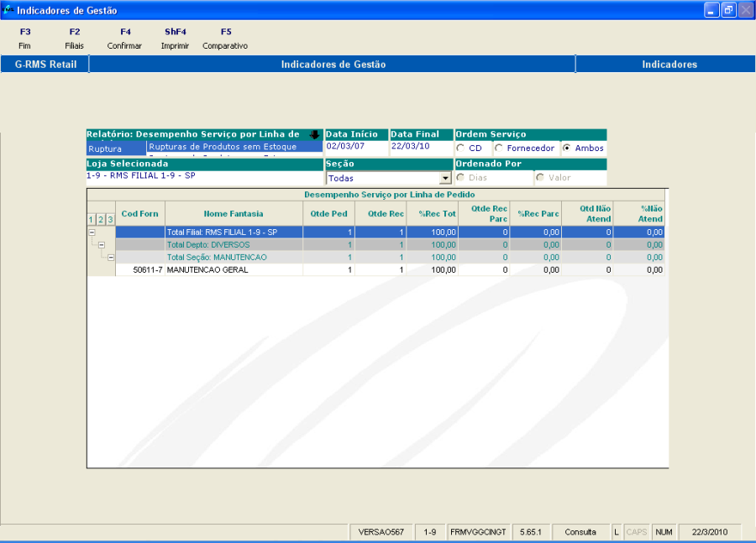Choose Rupturas de Produtos sem Estoque

[x=234, y=147]
